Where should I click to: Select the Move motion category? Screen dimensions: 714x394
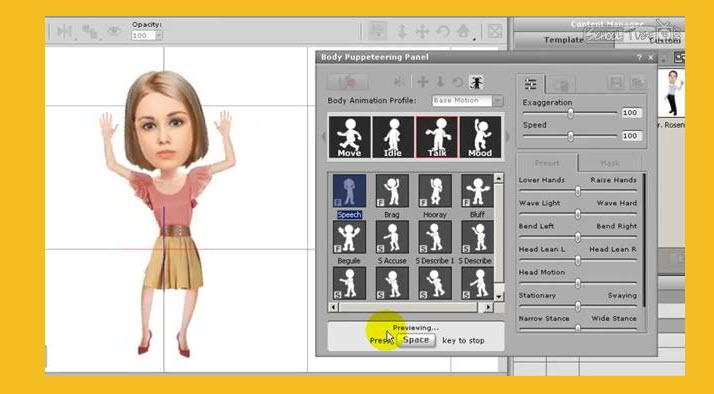[x=349, y=137]
